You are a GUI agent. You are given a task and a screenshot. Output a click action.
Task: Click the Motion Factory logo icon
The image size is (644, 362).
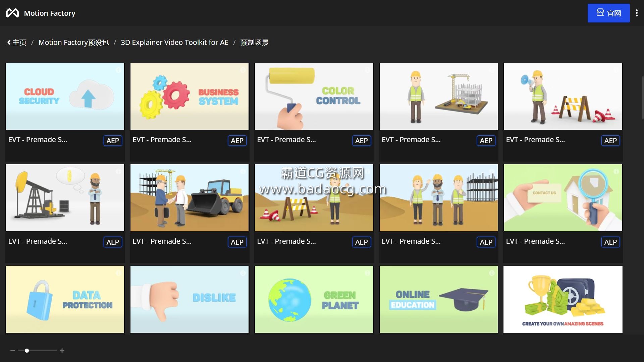[12, 13]
